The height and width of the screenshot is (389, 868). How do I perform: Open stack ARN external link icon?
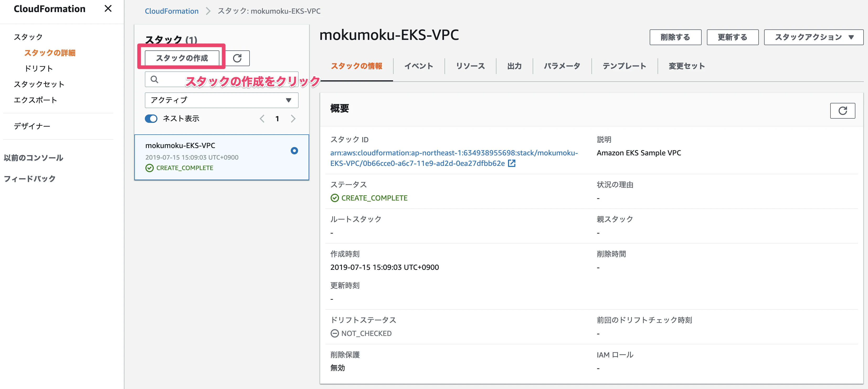pos(511,164)
